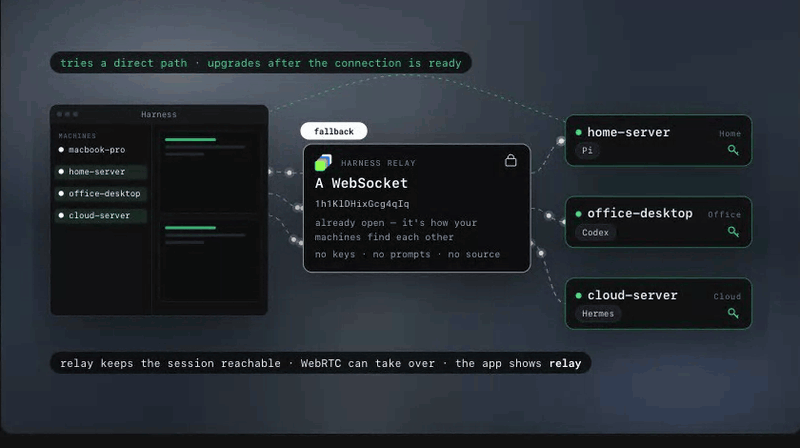Click the A WebSocket heading
The width and height of the screenshot is (800, 448).
click(x=361, y=183)
